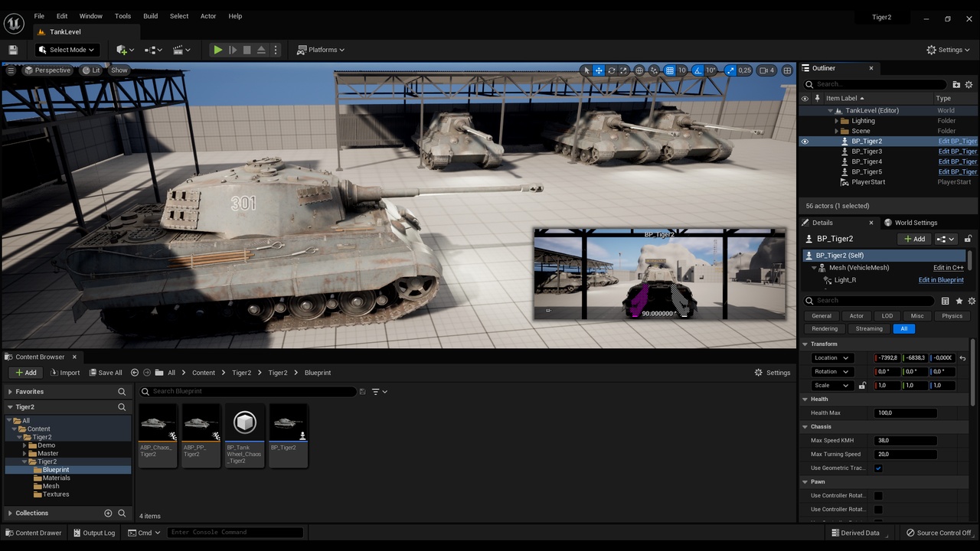
Task: Select the Translate move gizmo tool
Action: pos(599,70)
